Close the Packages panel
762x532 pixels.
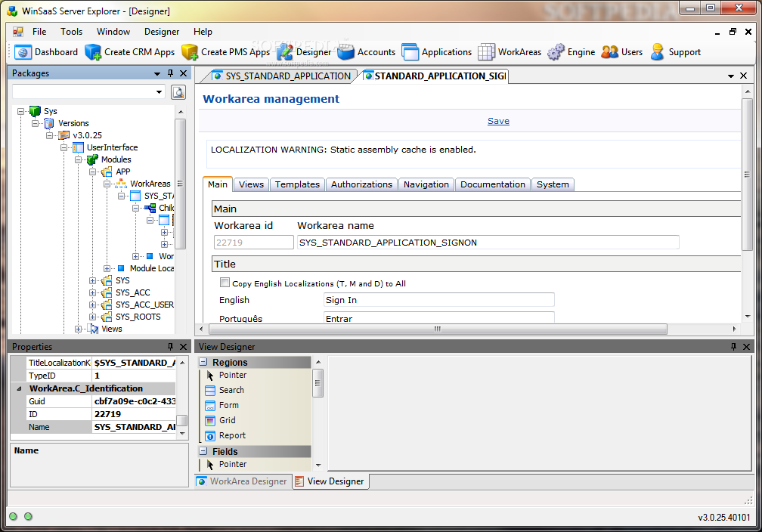(183, 73)
